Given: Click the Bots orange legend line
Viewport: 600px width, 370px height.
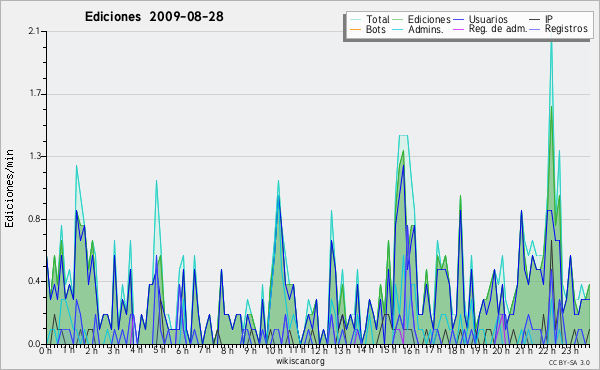Looking at the screenshot, I should pos(355,29).
